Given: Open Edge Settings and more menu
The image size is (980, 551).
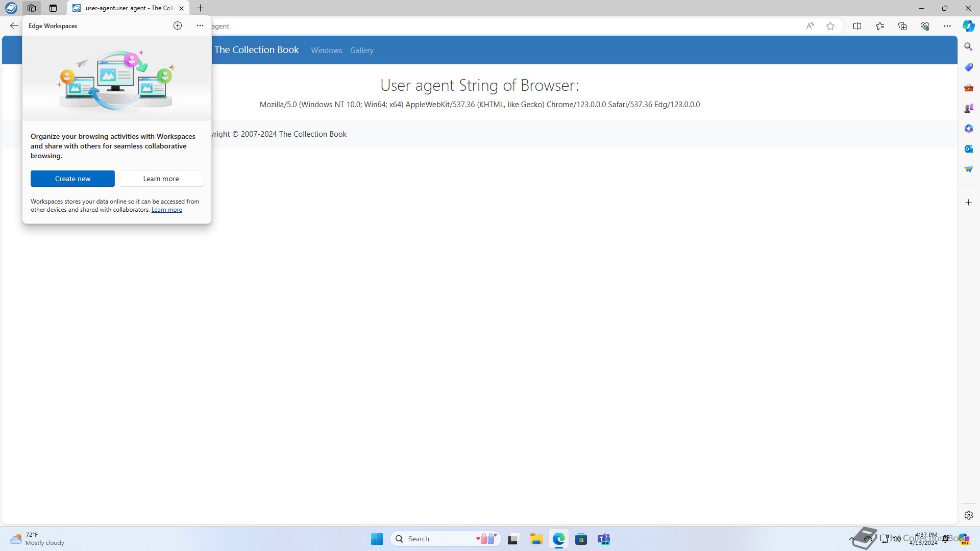Looking at the screenshot, I should click(x=947, y=26).
